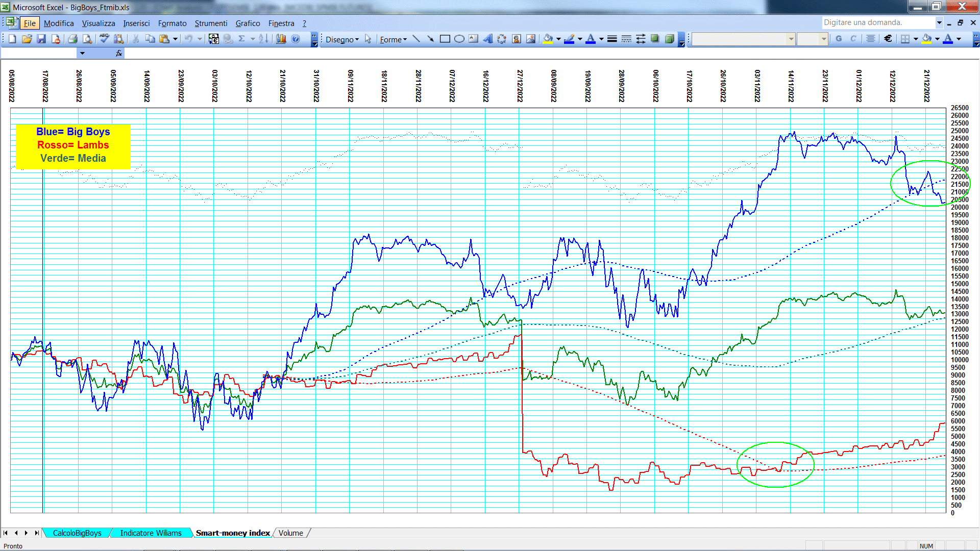Open the Inserisci menu
The width and height of the screenshot is (980, 551).
click(x=136, y=23)
